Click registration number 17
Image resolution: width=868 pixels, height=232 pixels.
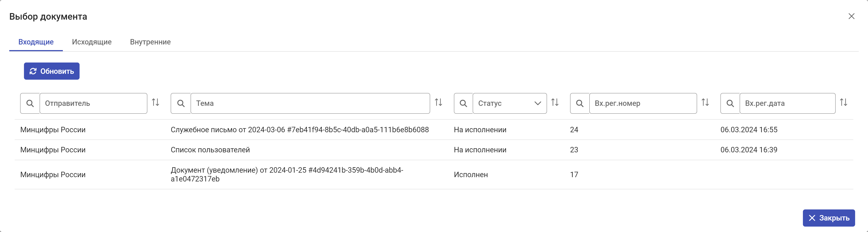574,174
